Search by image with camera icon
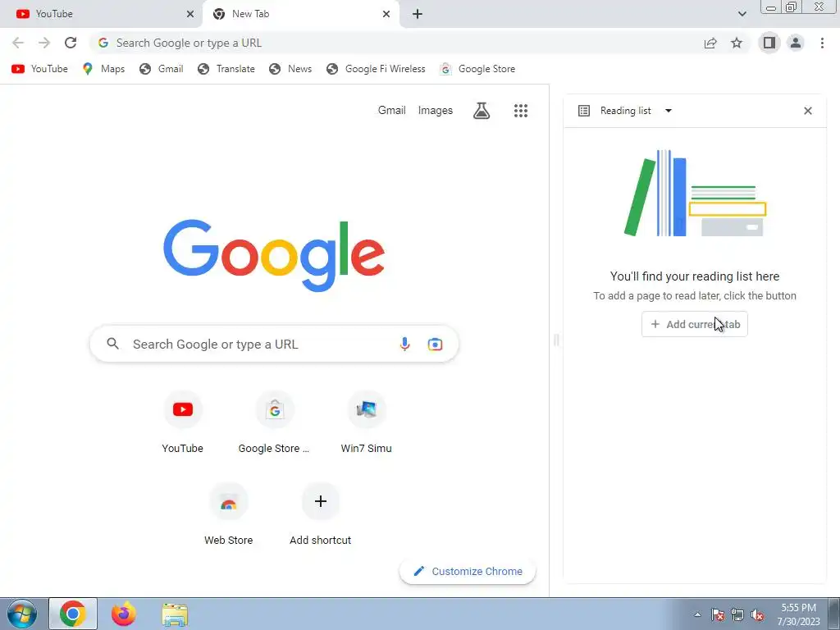Screen dimensions: 840x630 tap(435, 344)
